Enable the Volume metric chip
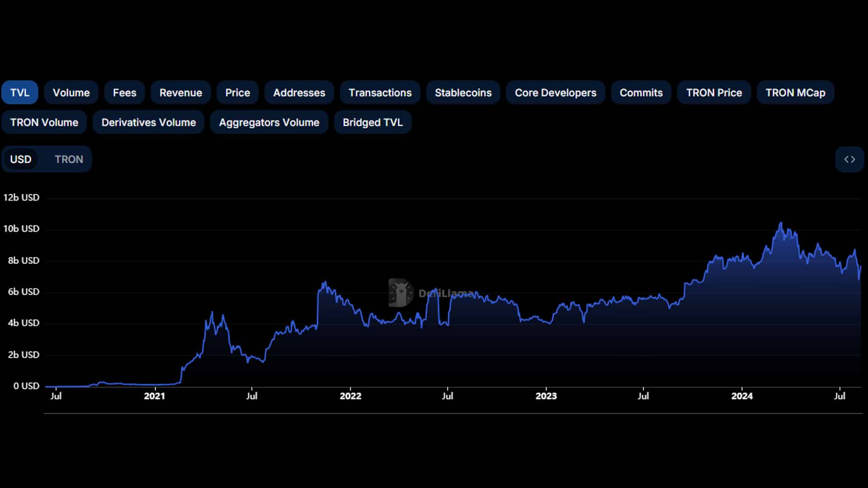 pos(71,93)
